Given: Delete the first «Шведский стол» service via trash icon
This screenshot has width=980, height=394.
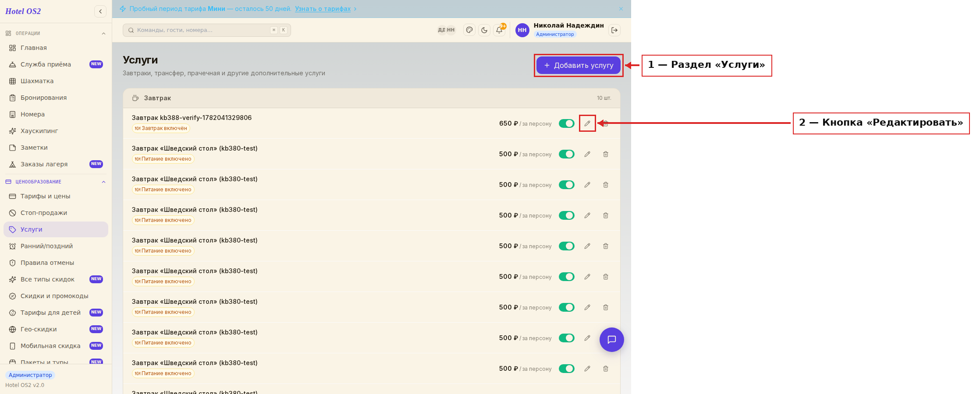Looking at the screenshot, I should tap(606, 154).
